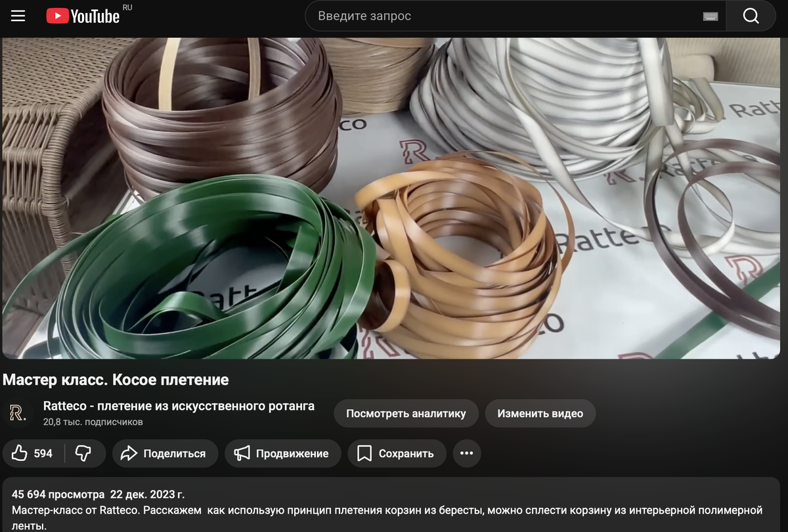Dislike the video with thumbs down
Screen dimensions: 788x532
(x=83, y=453)
